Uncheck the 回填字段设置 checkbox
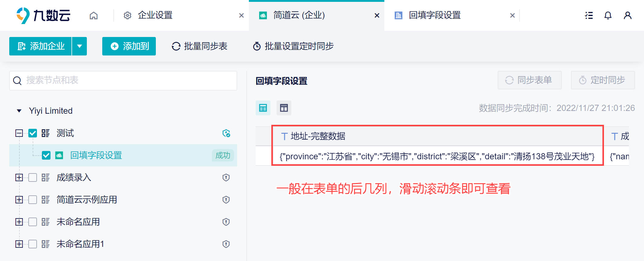The width and height of the screenshot is (644, 261). click(46, 155)
